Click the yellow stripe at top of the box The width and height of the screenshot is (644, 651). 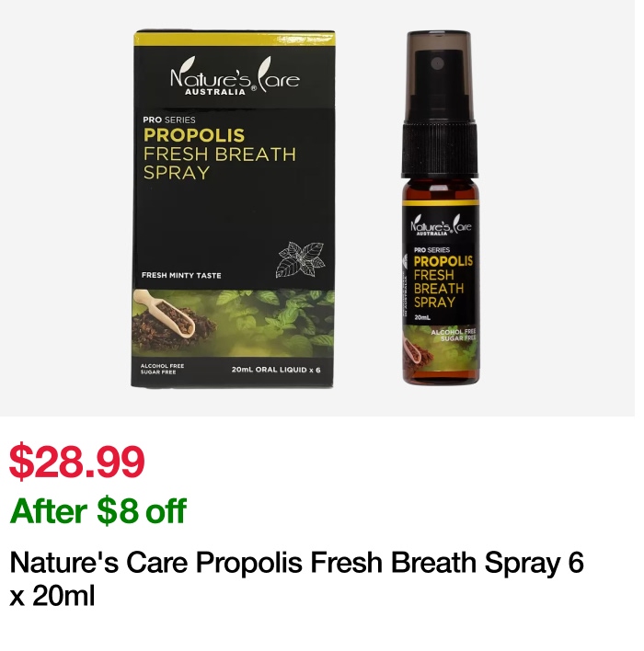tap(235, 39)
